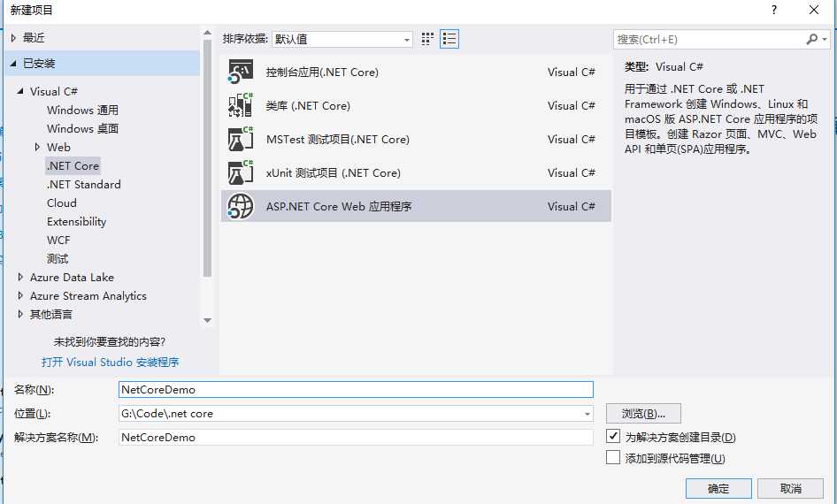Image resolution: width=837 pixels, height=504 pixels.
Task: Click the 浏览(B)... button
Action: (x=643, y=413)
